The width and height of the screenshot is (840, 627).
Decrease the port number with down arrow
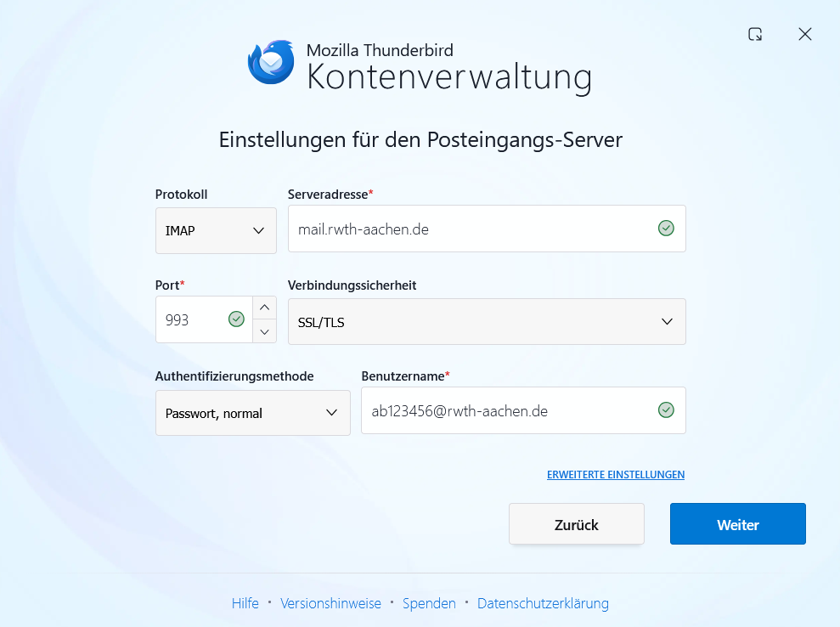tap(265, 331)
